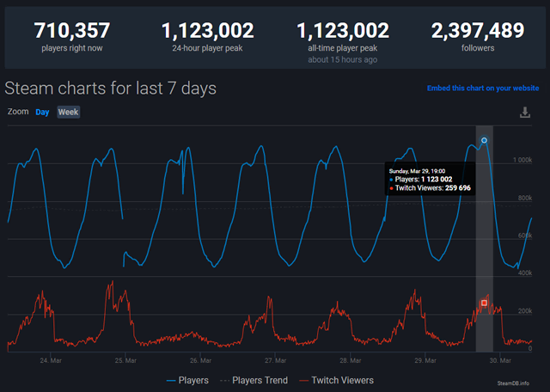
Task: Click the '30. Mar' date axis label
Action: click(499, 361)
